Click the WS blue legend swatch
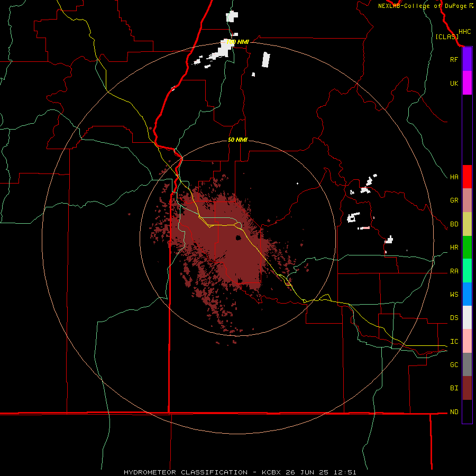Screen dimensions: 476x476 tap(467, 294)
